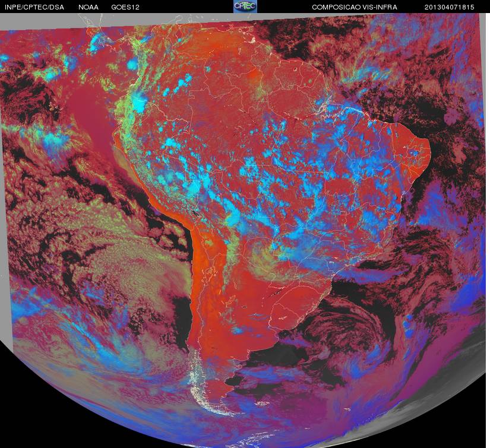
Task: Click the GOES12 satellite label
Action: click(125, 7)
